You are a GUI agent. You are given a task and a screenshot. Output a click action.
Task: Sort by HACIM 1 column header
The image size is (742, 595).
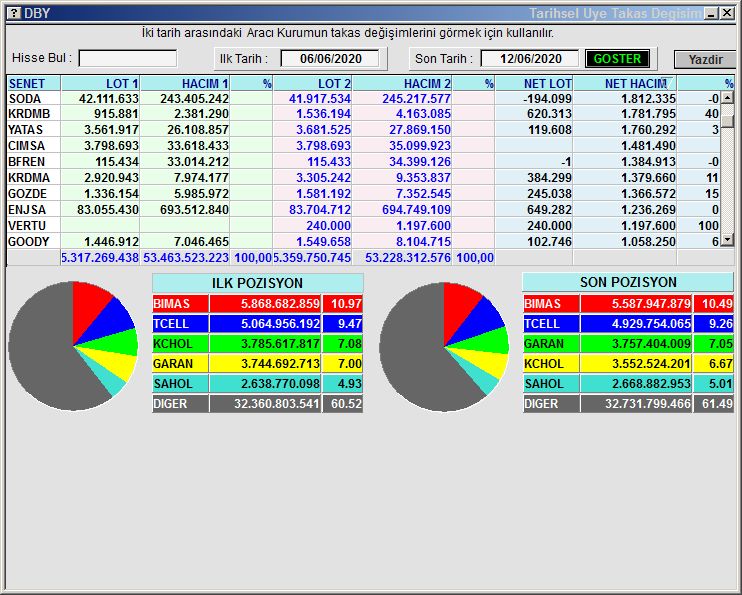click(185, 83)
